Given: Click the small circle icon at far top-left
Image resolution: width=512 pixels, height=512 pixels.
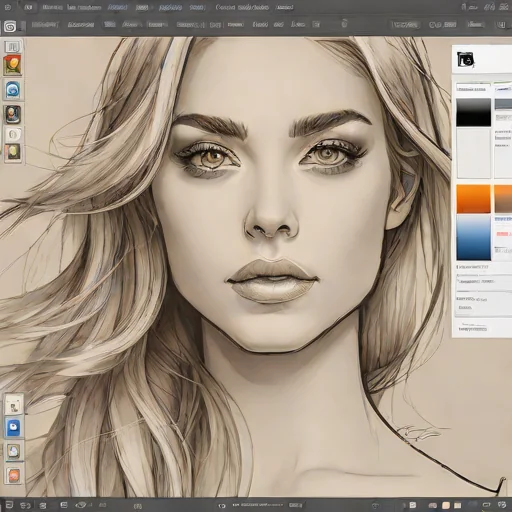Looking at the screenshot, I should point(8,7).
